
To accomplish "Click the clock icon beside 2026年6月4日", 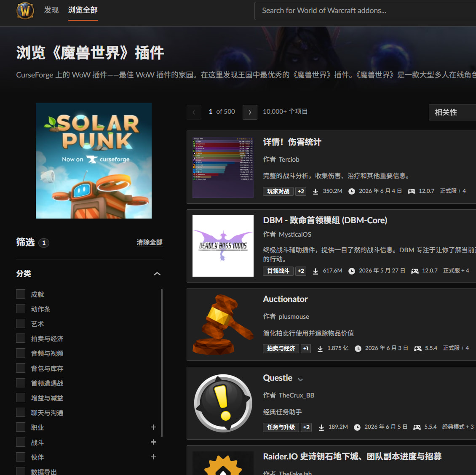I will 352,191.
